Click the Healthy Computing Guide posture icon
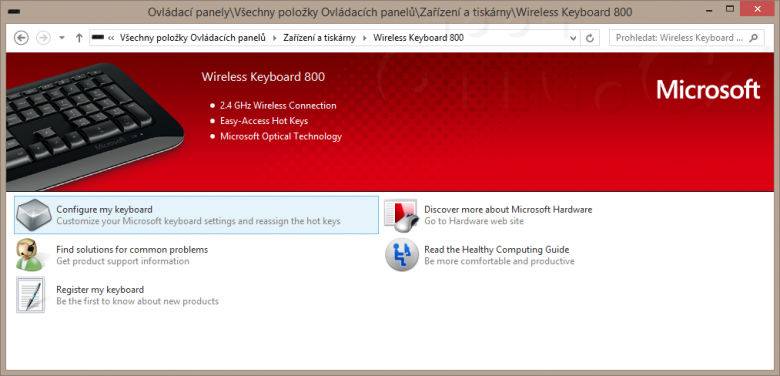Viewport: 780px width, 376px height. tap(401, 255)
